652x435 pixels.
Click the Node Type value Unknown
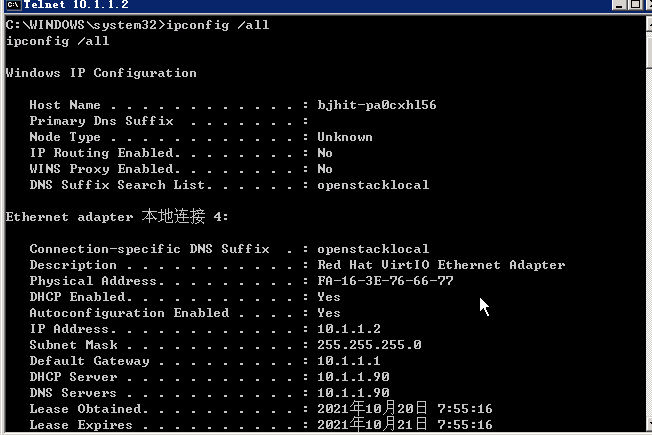(x=345, y=137)
